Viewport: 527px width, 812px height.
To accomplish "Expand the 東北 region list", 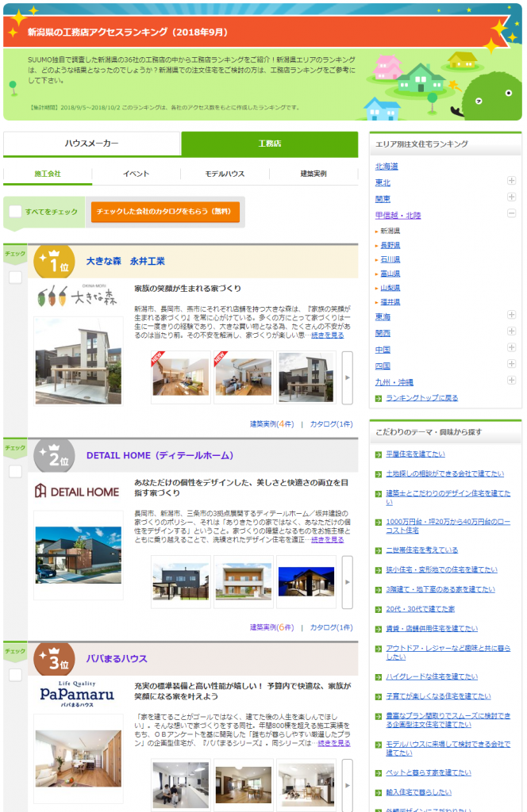I will (x=512, y=182).
